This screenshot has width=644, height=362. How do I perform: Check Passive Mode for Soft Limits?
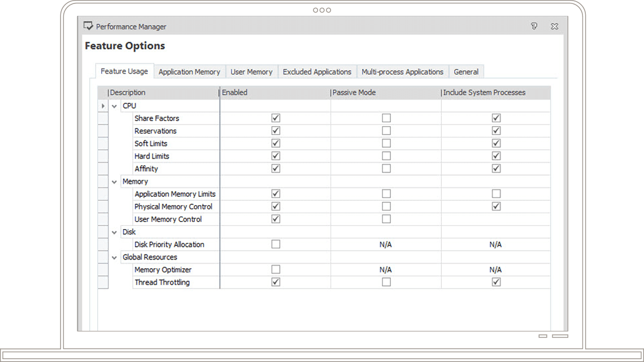click(386, 143)
